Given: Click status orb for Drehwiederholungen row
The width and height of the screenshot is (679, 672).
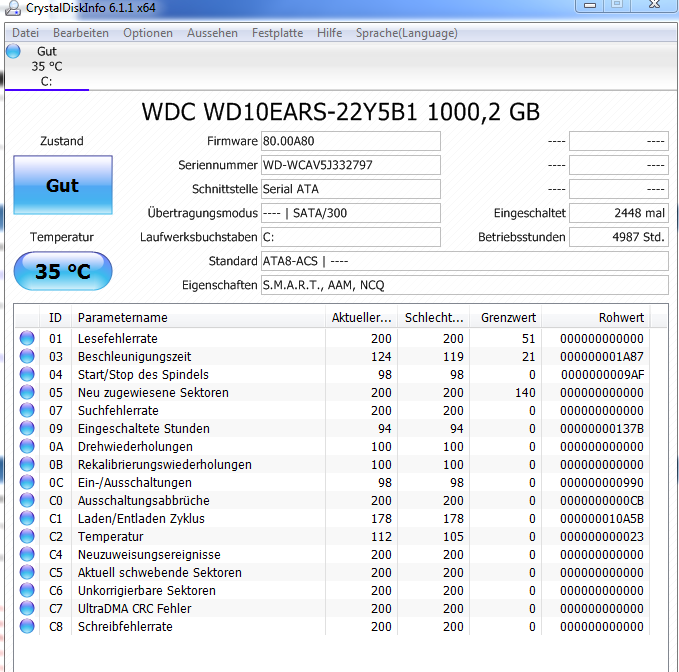Looking at the screenshot, I should 27,446.
